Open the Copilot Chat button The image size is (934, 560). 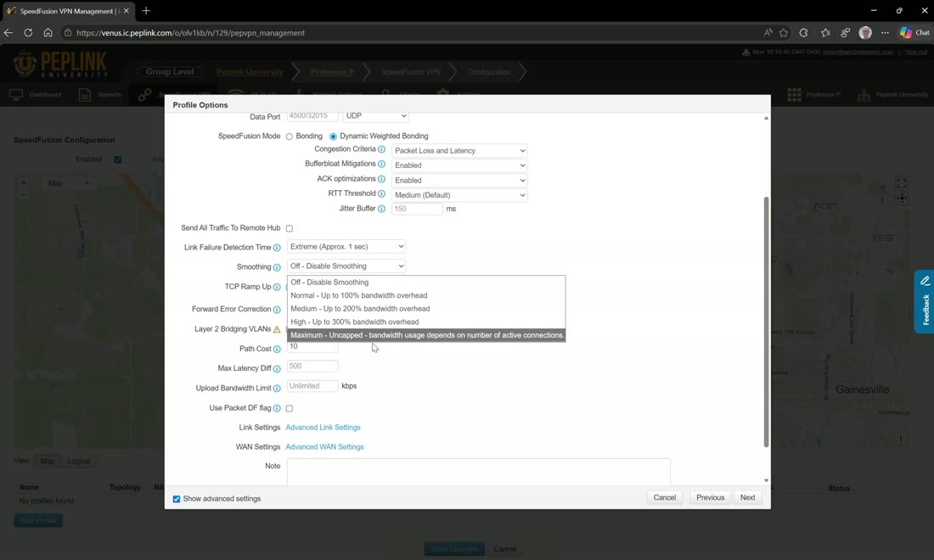point(914,33)
